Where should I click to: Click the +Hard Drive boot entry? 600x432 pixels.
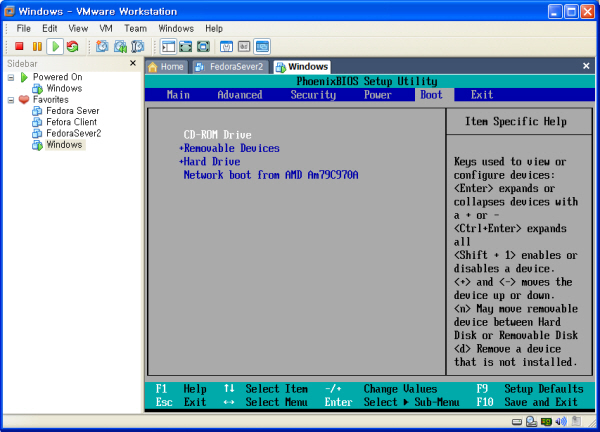coord(210,161)
